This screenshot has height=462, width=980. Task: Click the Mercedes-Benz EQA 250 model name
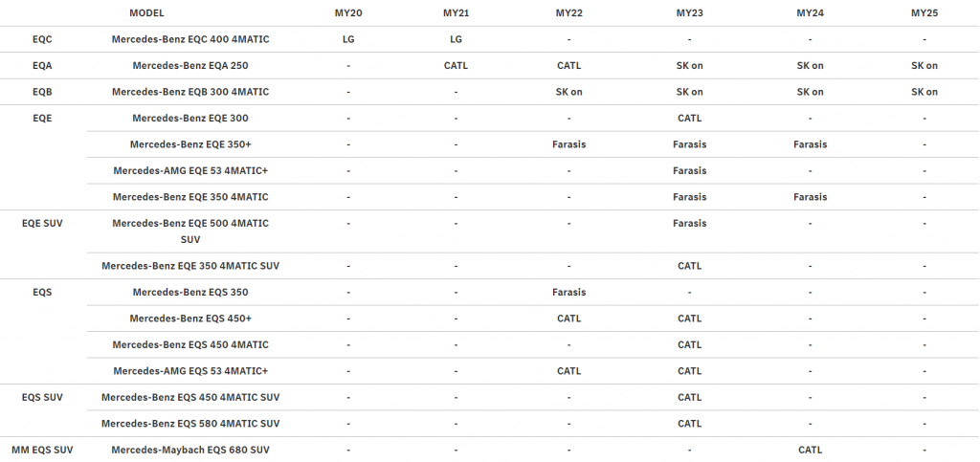pos(190,66)
